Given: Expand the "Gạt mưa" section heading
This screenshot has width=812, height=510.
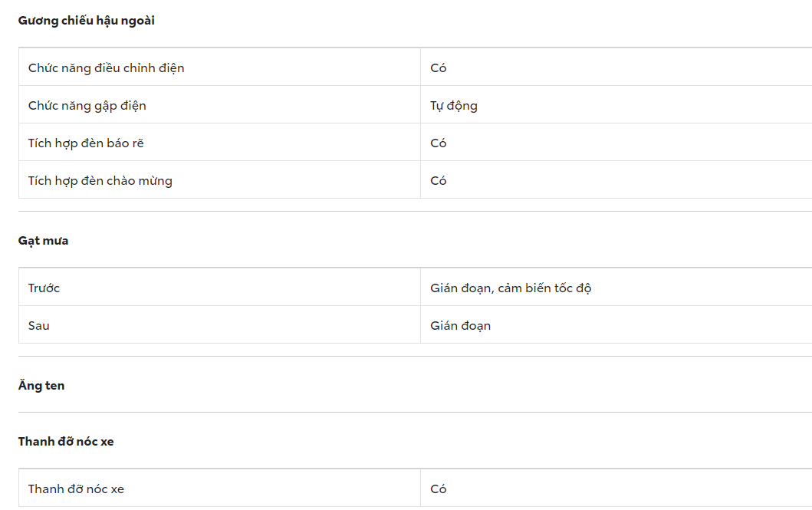Looking at the screenshot, I should tap(44, 241).
